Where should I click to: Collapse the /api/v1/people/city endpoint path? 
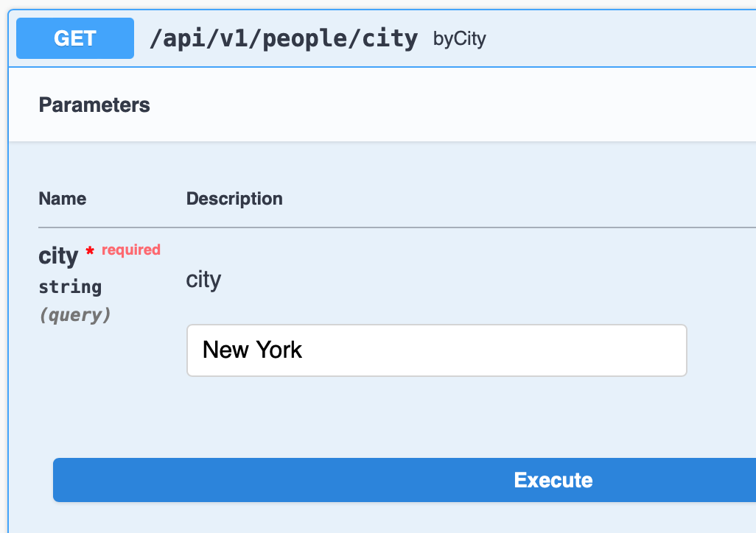point(284,38)
